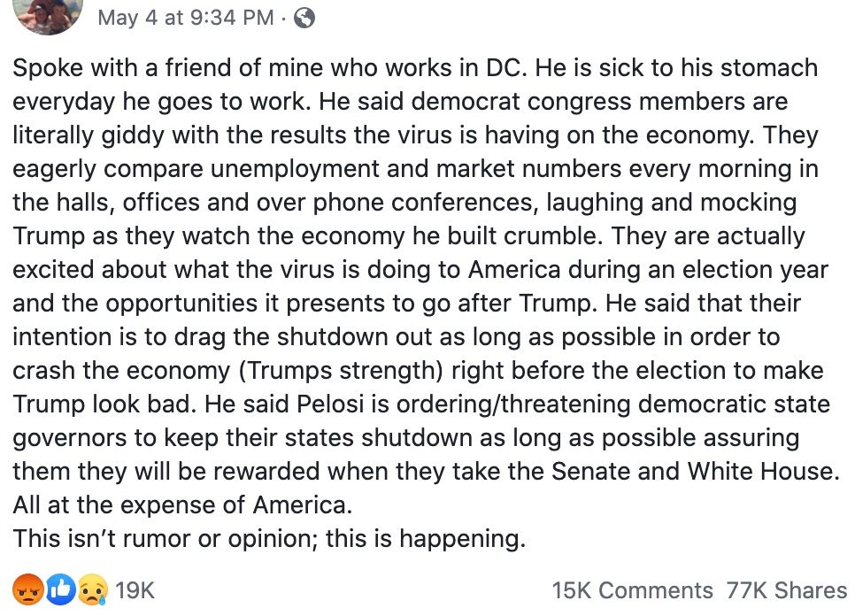Click the phrase 'Senate and White House'
This screenshot has height=616, width=855.
click(695, 472)
